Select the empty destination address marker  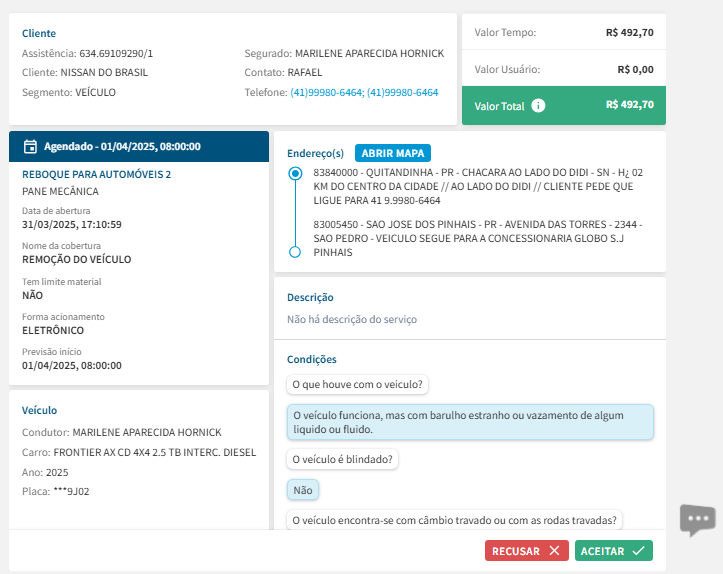295,252
